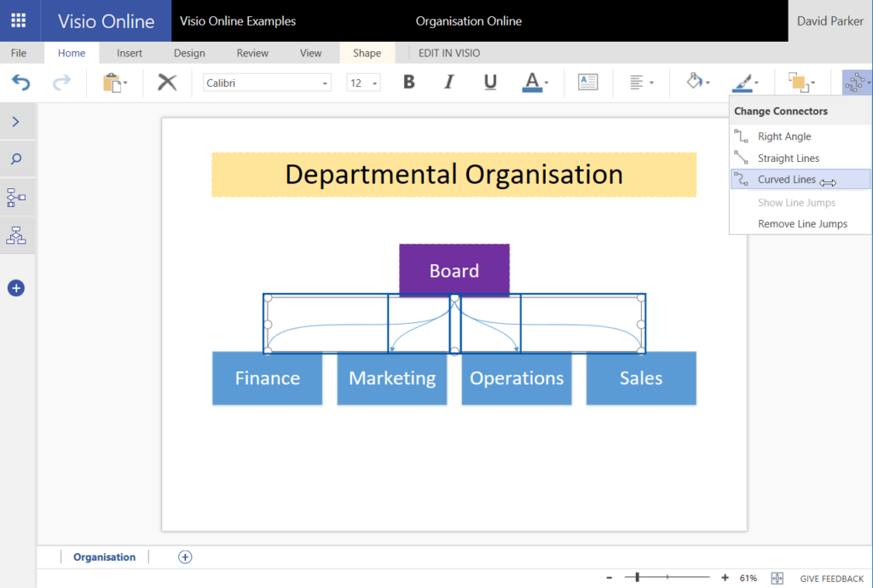873x588 pixels.
Task: Click the GIVE FEEDBACK link
Action: (x=830, y=578)
